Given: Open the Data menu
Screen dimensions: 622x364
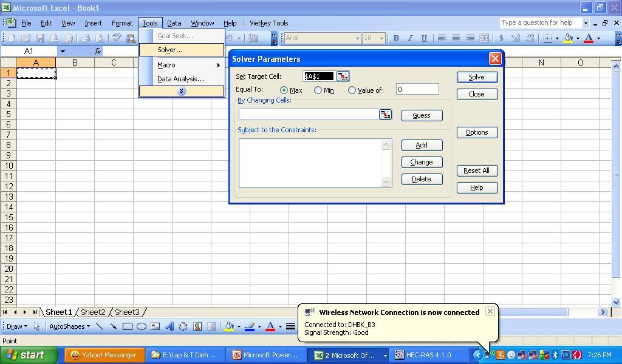Looking at the screenshot, I should [x=174, y=23].
